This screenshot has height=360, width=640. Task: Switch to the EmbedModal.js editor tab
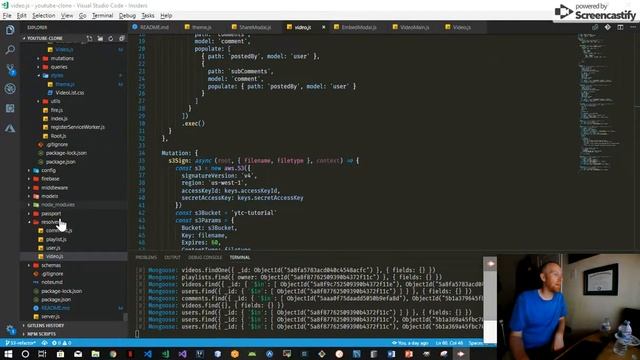tap(358, 27)
